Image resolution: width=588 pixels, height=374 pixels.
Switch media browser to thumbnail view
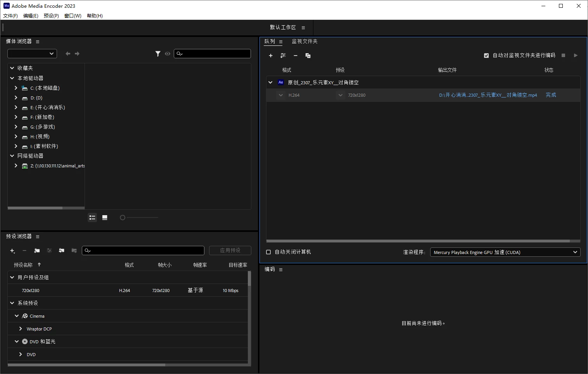tap(105, 217)
